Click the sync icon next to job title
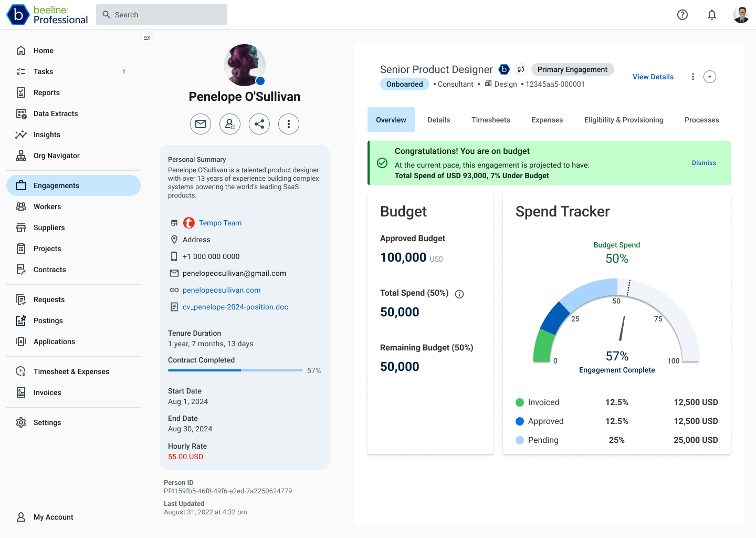 (x=521, y=69)
